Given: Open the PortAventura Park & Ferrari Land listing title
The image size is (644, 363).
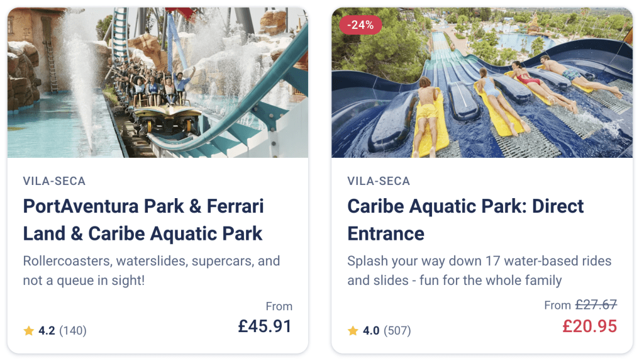Looking at the screenshot, I should click(x=143, y=219).
